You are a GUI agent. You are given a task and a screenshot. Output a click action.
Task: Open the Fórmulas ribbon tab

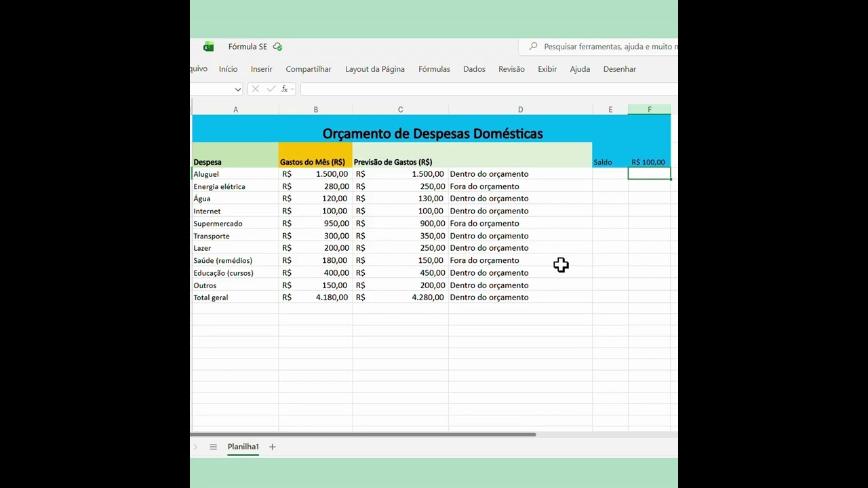pyautogui.click(x=434, y=69)
